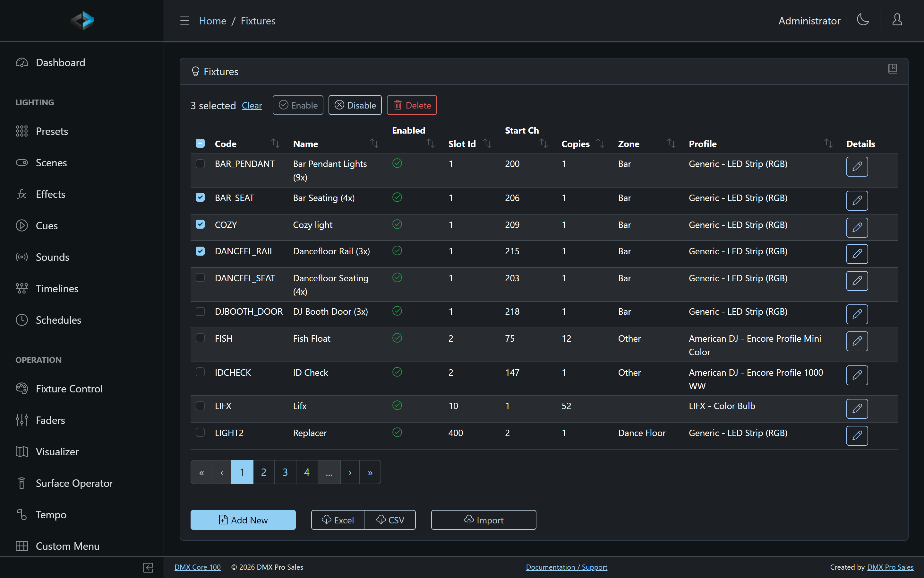Edit the BAR_SEAT fixture
This screenshot has width=924, height=578.
click(857, 201)
